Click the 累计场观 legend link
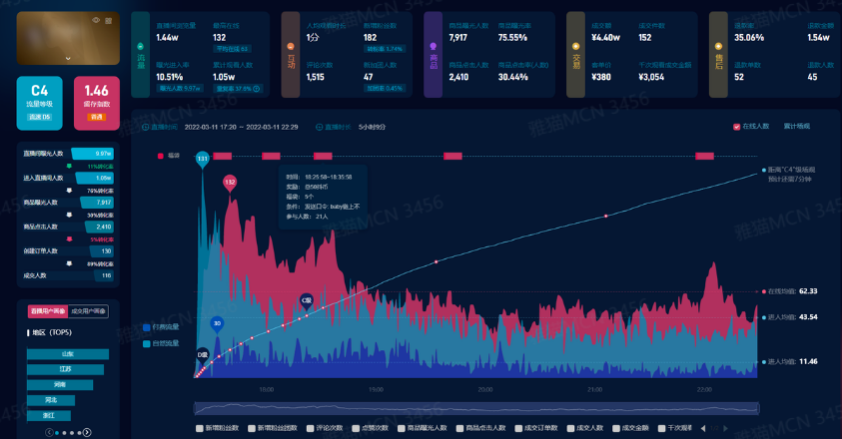Viewport: 842px width, 439px height. [796, 127]
